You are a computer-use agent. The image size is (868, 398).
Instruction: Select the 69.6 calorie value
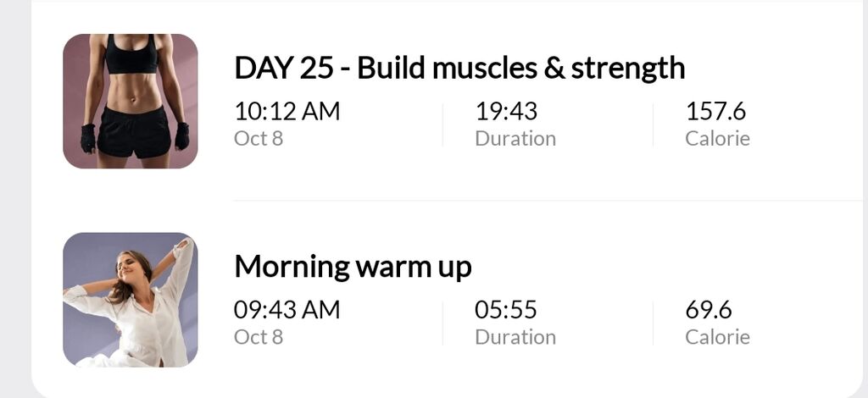click(x=709, y=310)
